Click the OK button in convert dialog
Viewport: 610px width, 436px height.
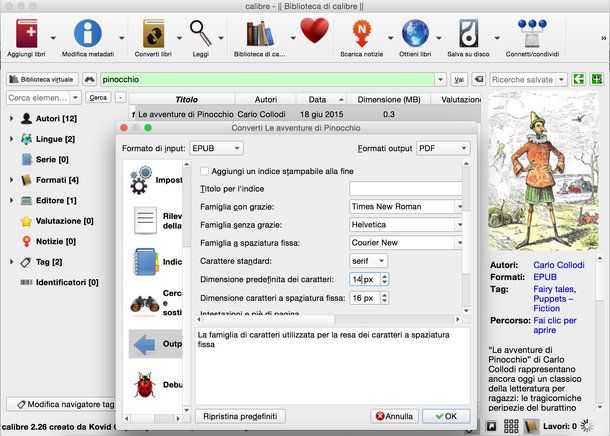446,416
